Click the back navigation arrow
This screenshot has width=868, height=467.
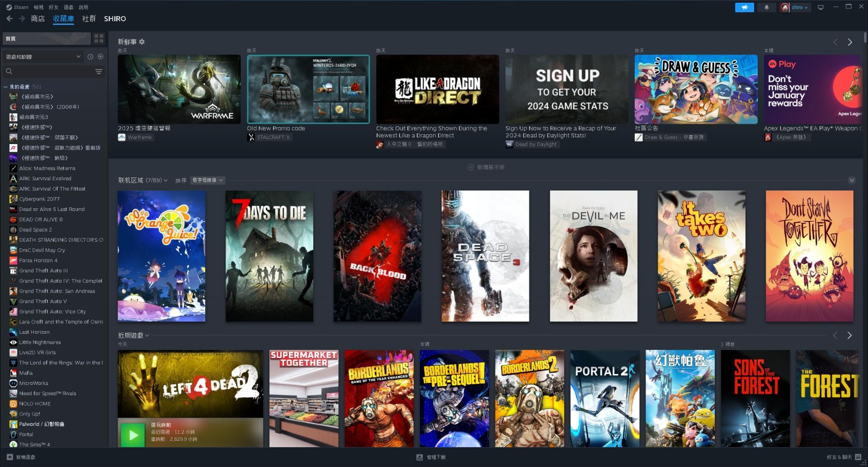coord(9,19)
